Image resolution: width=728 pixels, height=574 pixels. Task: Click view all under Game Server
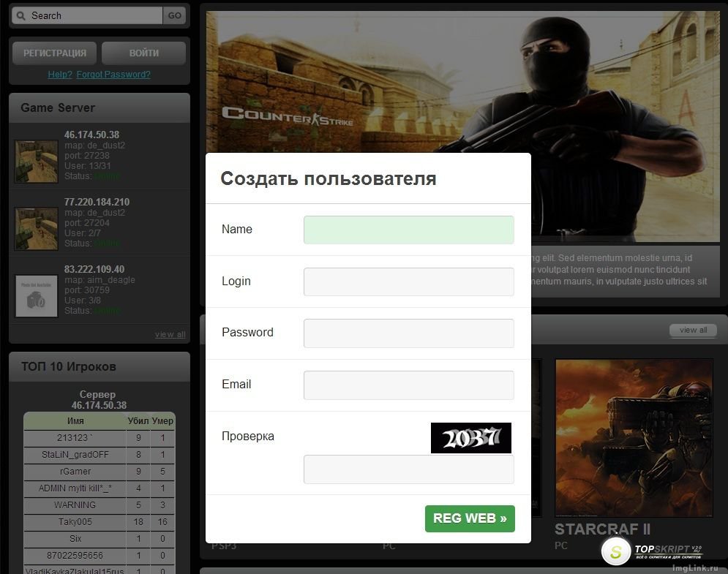pyautogui.click(x=170, y=334)
